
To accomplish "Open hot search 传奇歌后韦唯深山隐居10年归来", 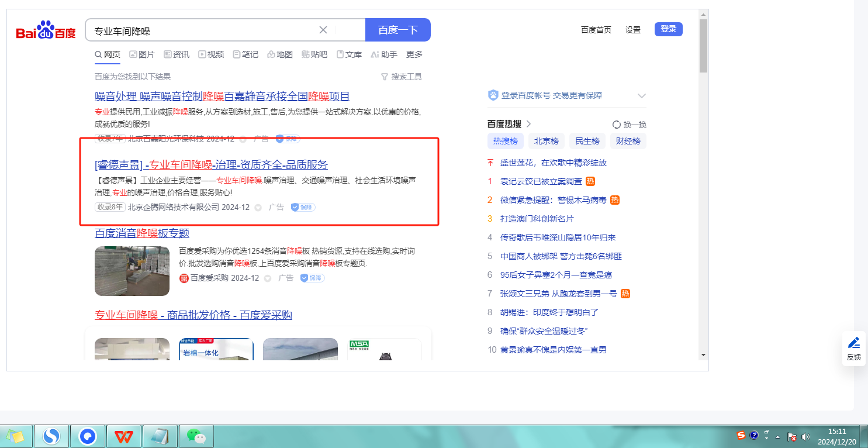I will pyautogui.click(x=558, y=237).
